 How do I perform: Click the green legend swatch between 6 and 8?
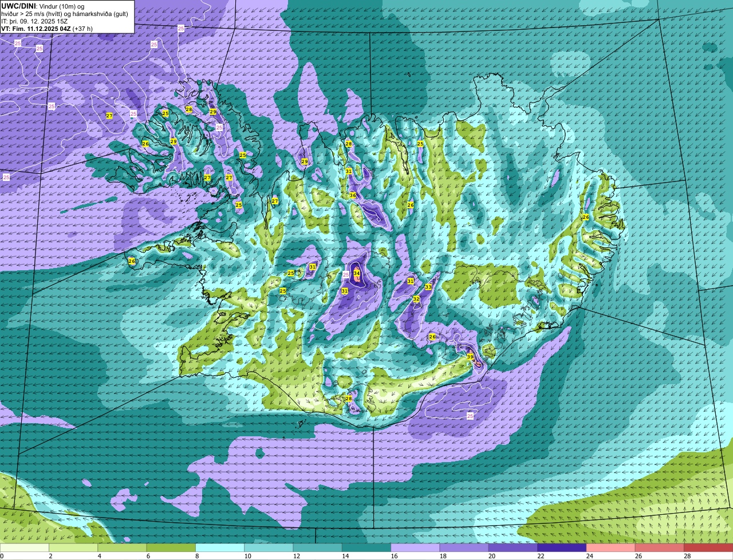171,547
